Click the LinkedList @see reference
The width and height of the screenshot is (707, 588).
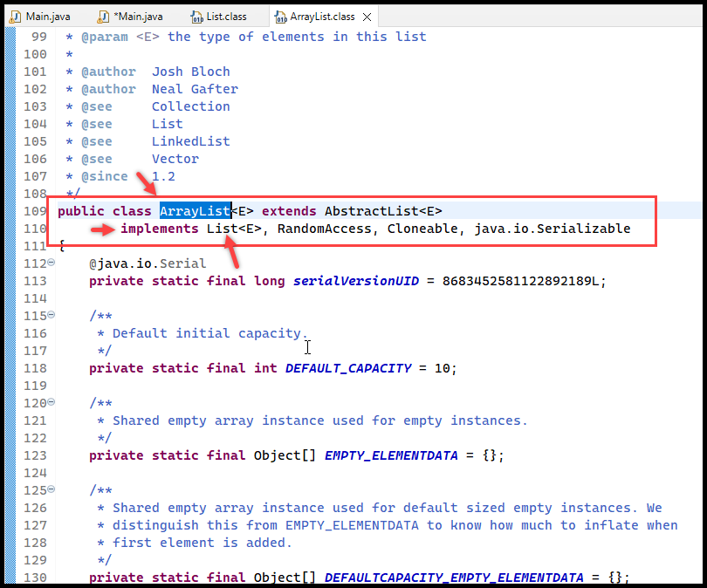[x=190, y=140]
